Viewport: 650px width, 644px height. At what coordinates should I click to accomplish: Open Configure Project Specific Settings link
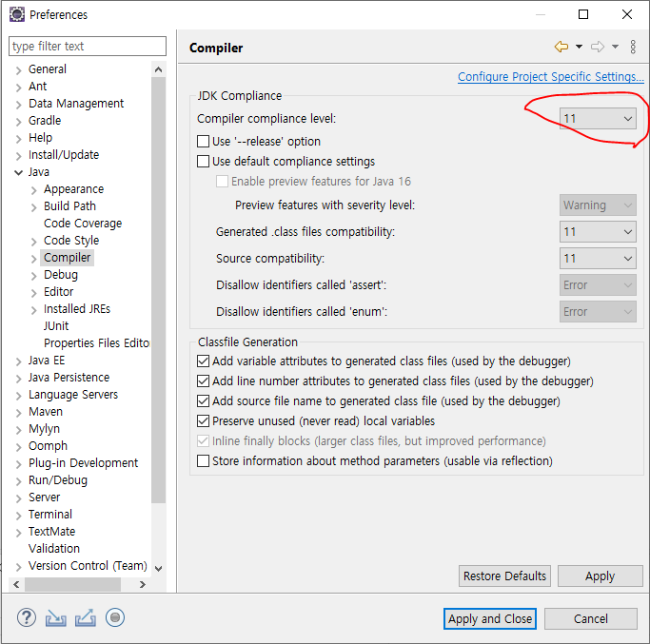point(551,77)
